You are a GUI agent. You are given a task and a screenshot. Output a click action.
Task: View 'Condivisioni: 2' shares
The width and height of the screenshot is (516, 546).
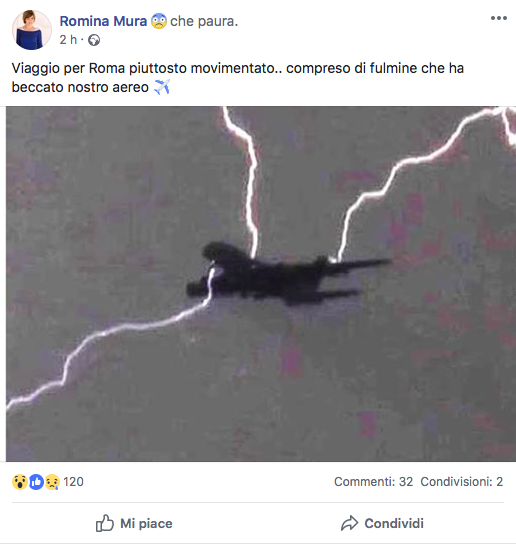[x=462, y=482]
